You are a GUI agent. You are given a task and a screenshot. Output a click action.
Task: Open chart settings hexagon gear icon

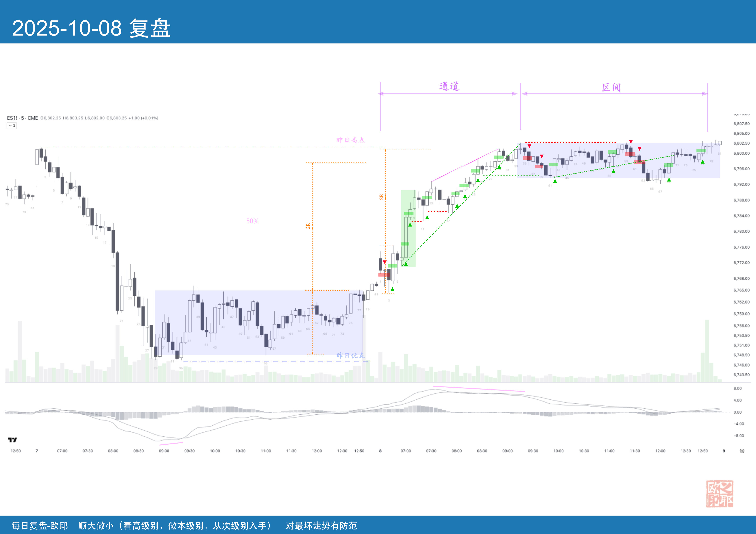pos(742,451)
